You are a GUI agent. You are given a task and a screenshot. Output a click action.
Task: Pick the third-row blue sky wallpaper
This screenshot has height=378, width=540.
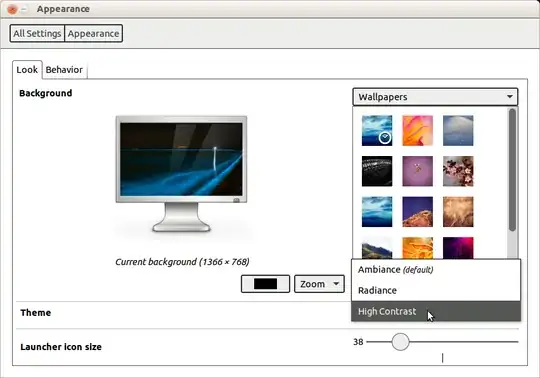377,212
